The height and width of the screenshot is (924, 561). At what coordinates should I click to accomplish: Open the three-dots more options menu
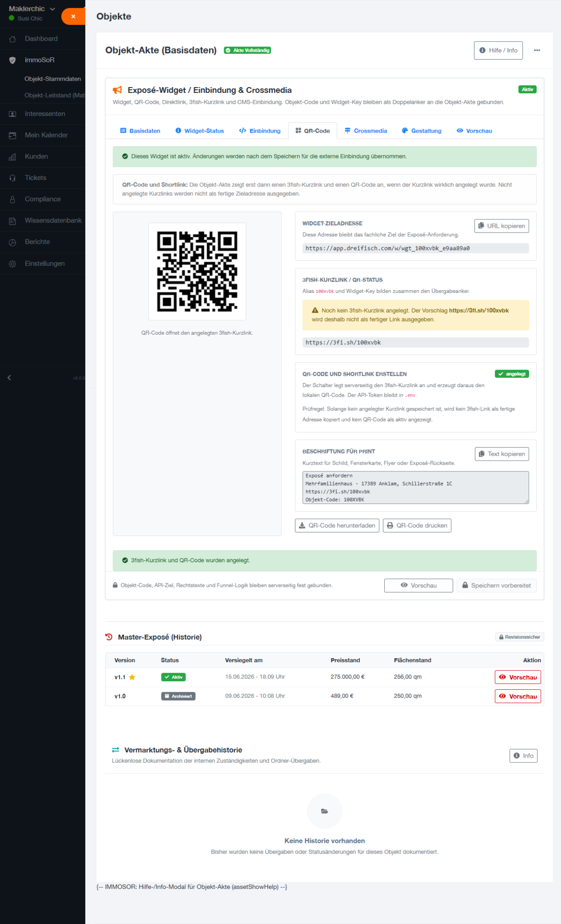click(537, 51)
